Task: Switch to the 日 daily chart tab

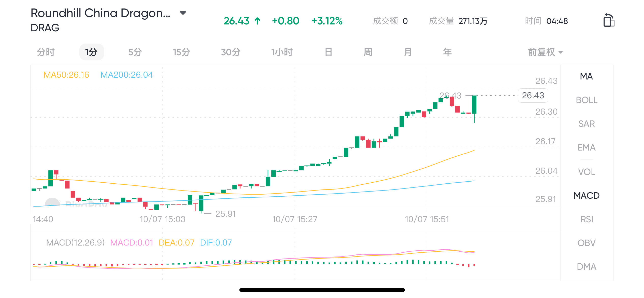Action: click(x=328, y=52)
